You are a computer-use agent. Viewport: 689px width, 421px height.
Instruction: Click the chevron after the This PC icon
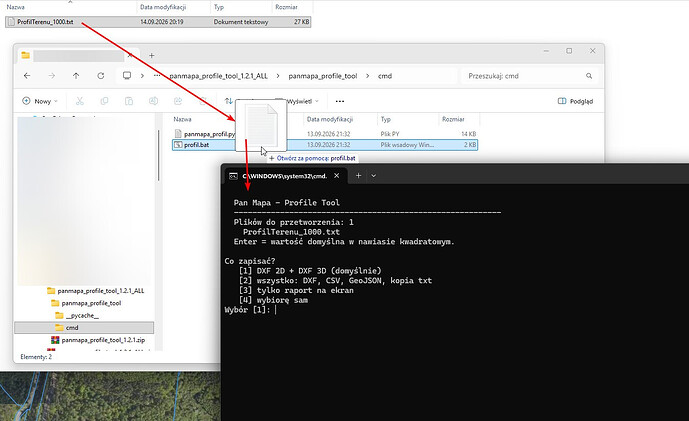pyautogui.click(x=142, y=76)
